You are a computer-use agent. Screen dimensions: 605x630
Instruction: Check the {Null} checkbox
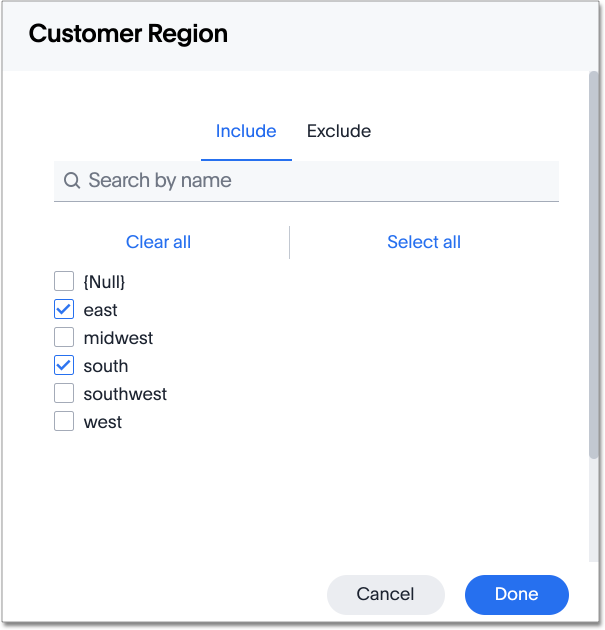coord(64,282)
